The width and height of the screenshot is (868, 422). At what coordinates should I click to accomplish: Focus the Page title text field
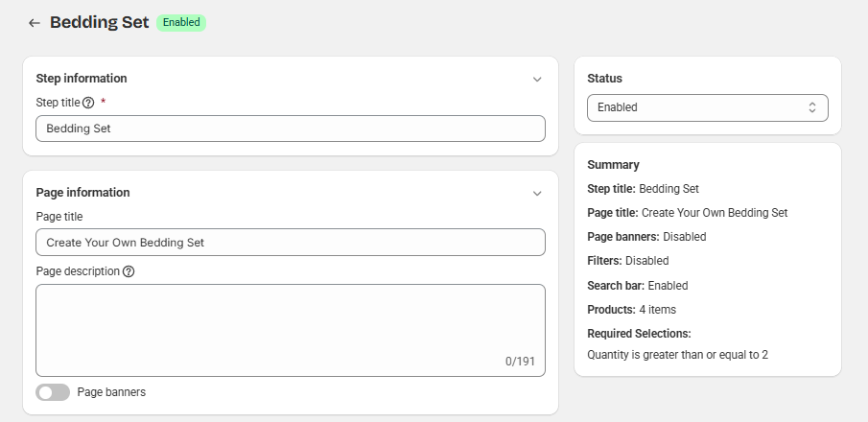click(290, 243)
